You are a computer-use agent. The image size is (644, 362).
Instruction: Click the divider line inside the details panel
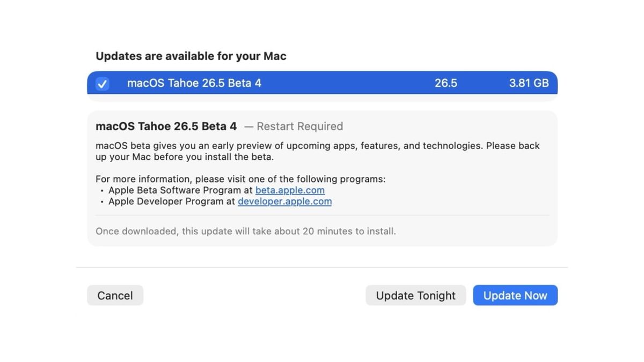322,216
